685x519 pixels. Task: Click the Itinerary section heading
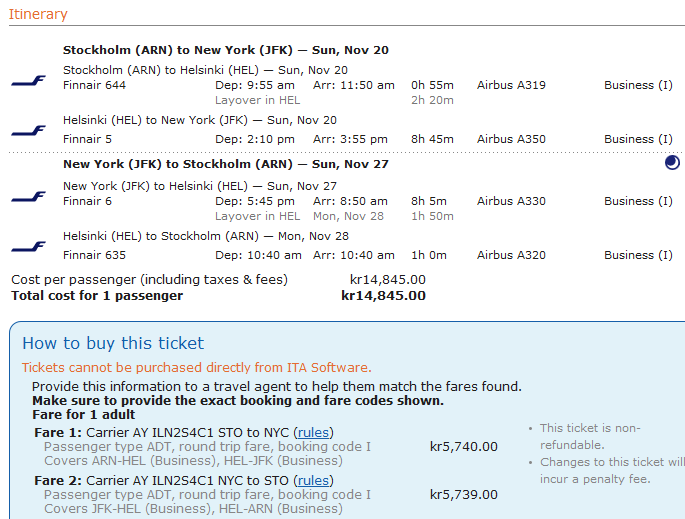coord(39,14)
